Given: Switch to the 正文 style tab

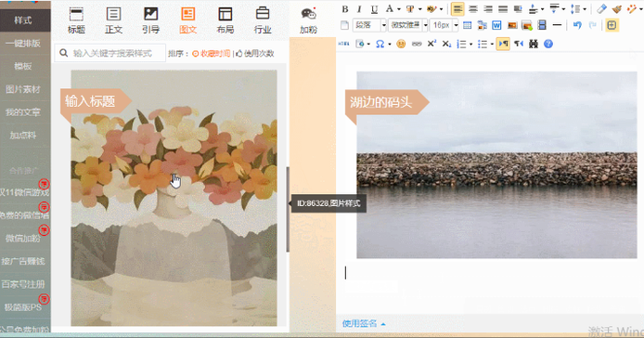Looking at the screenshot, I should coord(113,20).
